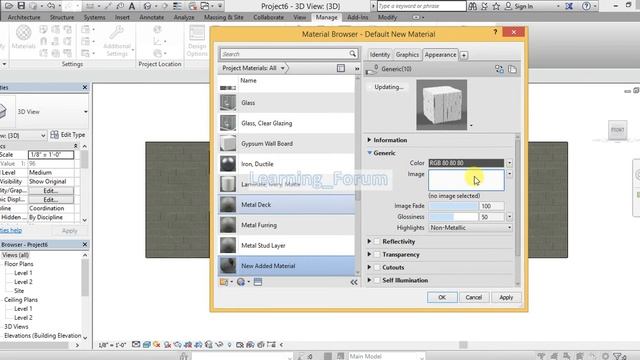Open the asset browser icon
Image resolution: width=640 pixels, height=360 pixels.
[x=258, y=282]
